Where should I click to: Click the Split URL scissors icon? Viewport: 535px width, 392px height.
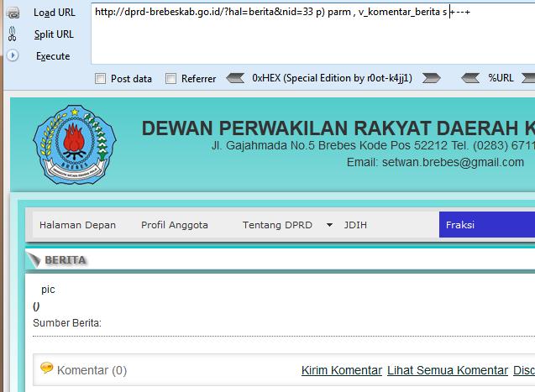click(13, 34)
